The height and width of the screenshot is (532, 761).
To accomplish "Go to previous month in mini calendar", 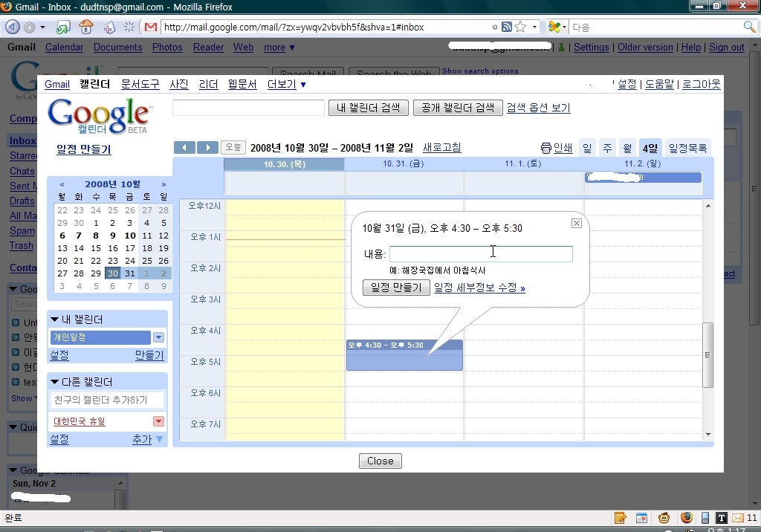I will pyautogui.click(x=62, y=184).
